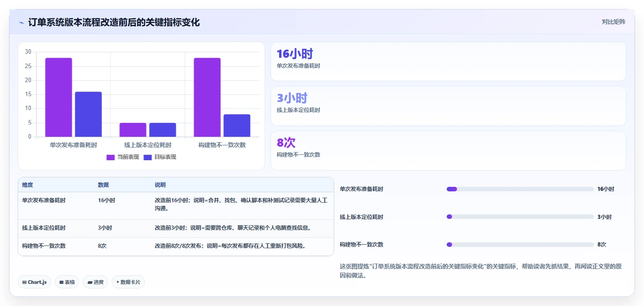This screenshot has height=306, width=644.
Task: Click the blue 目标表现 bar for 线上版本定位耗时
Action: tap(163, 130)
